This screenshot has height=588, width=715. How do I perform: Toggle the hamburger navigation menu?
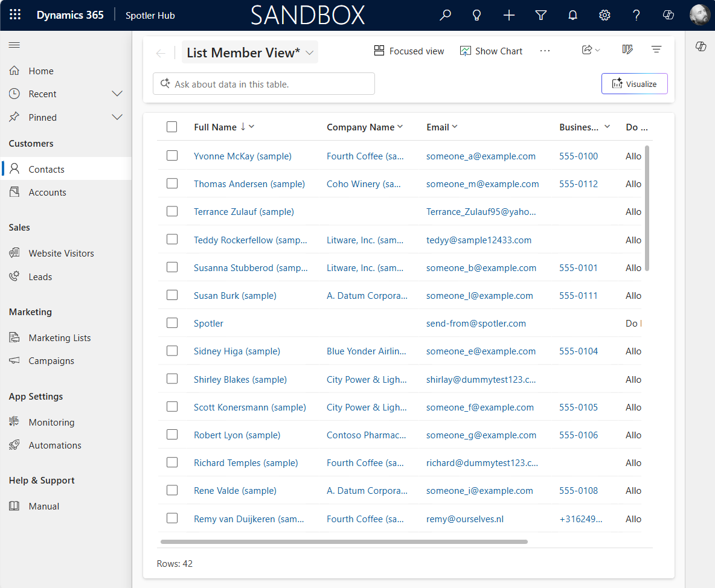point(14,45)
